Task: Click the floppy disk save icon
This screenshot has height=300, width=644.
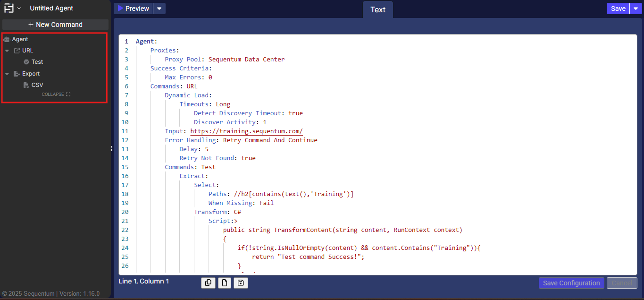Action: pyautogui.click(x=241, y=283)
